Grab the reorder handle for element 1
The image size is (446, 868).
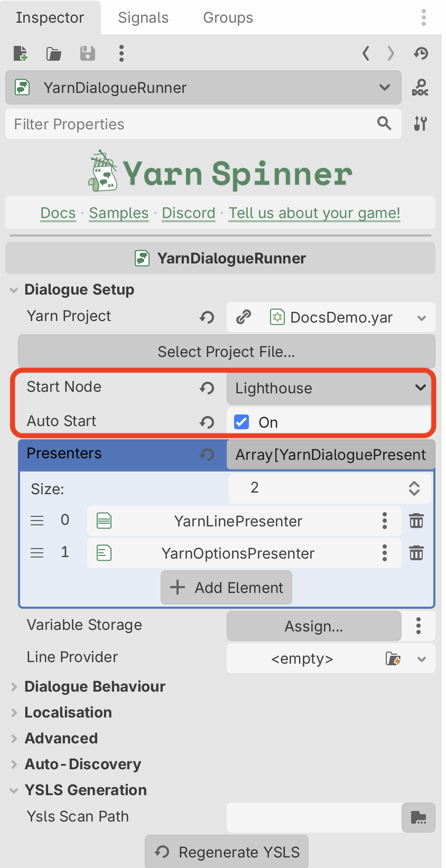pyautogui.click(x=37, y=553)
